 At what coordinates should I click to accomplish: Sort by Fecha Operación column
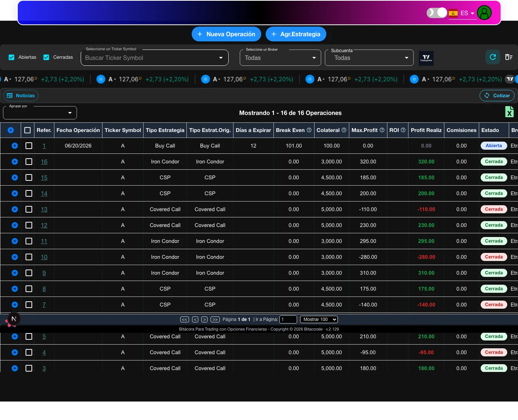[x=78, y=130]
